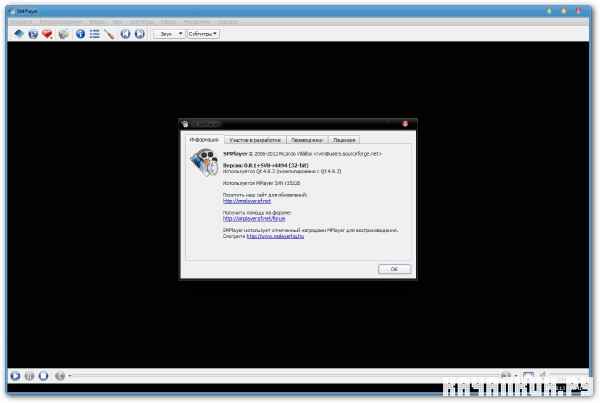The width and height of the screenshot is (600, 403).
Task: Click the toolbar icon right of the heart
Action: click(64, 34)
